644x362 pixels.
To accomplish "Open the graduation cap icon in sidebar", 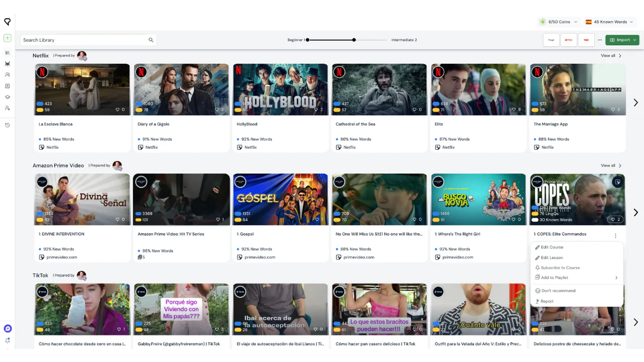I will point(7,97).
